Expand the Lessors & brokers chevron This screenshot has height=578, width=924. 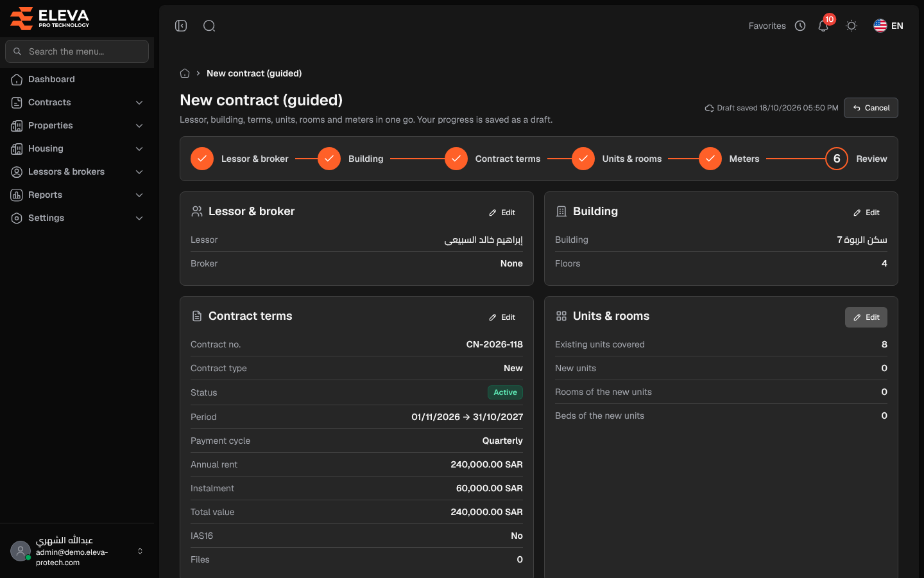(x=139, y=172)
